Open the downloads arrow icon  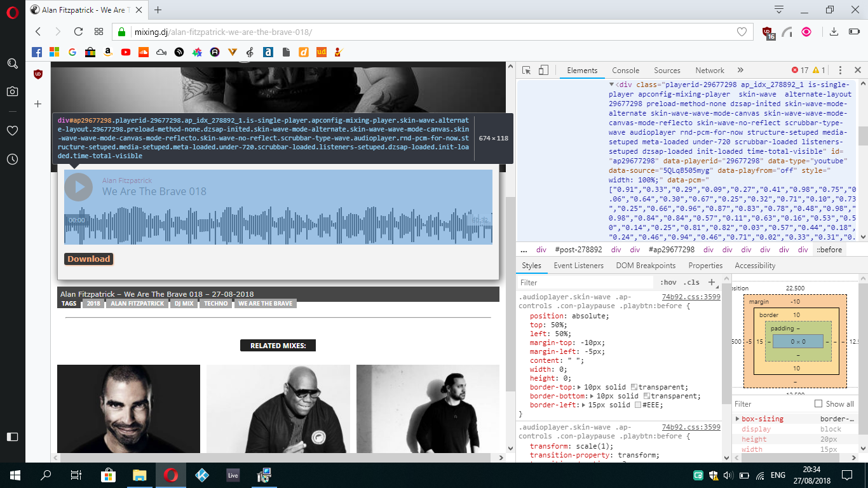tap(835, 32)
